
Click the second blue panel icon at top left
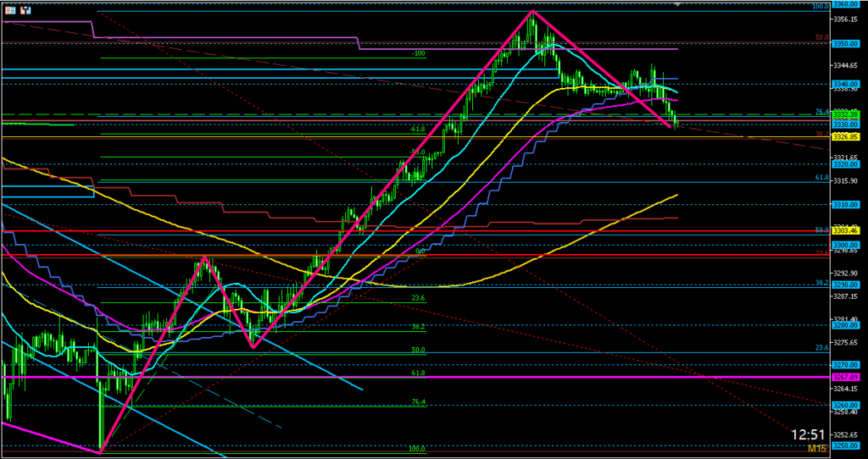tap(25, 10)
